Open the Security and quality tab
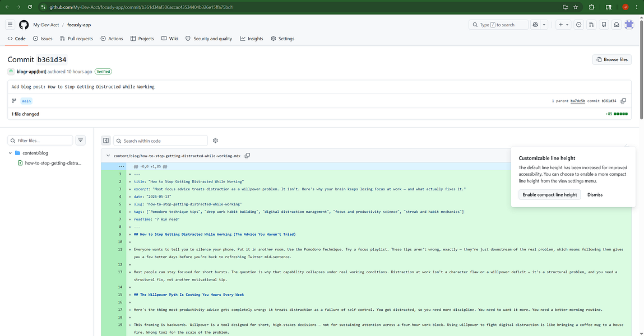Image resolution: width=644 pixels, height=336 pixels. click(209, 39)
